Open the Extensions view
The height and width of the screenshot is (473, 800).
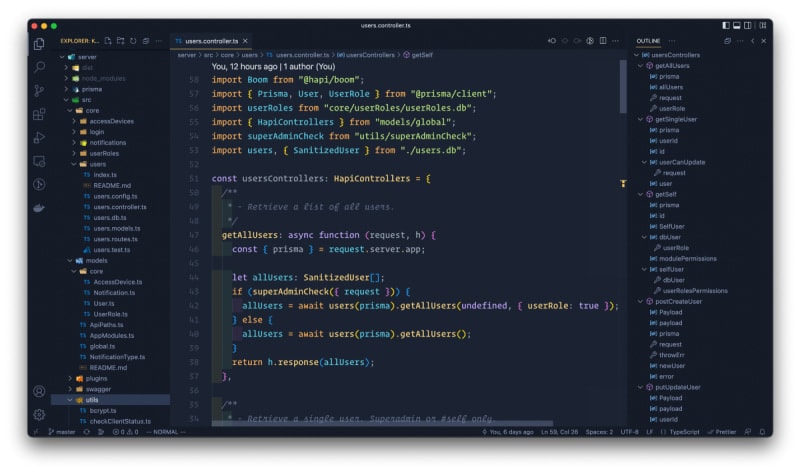(x=39, y=114)
